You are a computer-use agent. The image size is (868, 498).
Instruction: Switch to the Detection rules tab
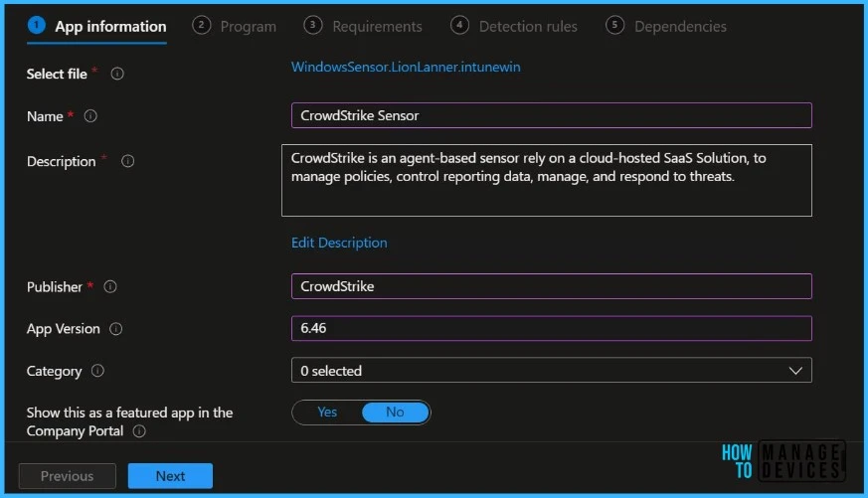coord(514,27)
